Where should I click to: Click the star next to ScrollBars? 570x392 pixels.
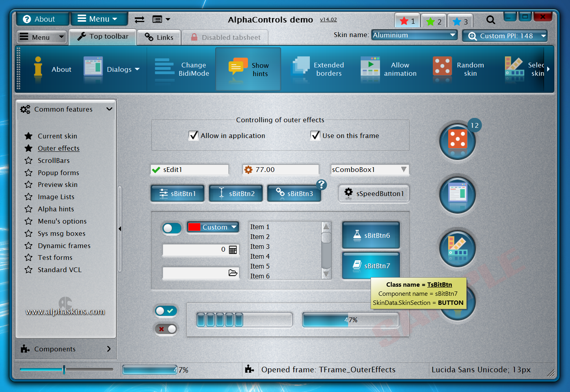tap(28, 161)
